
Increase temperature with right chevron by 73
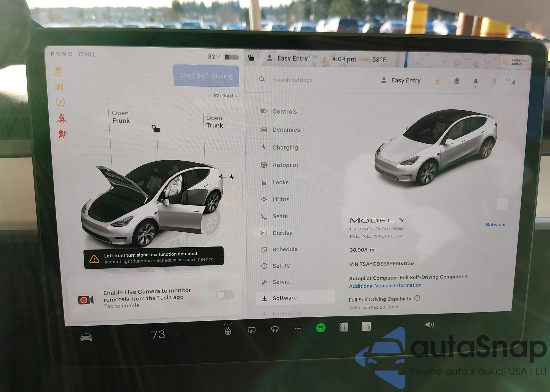[178, 334]
